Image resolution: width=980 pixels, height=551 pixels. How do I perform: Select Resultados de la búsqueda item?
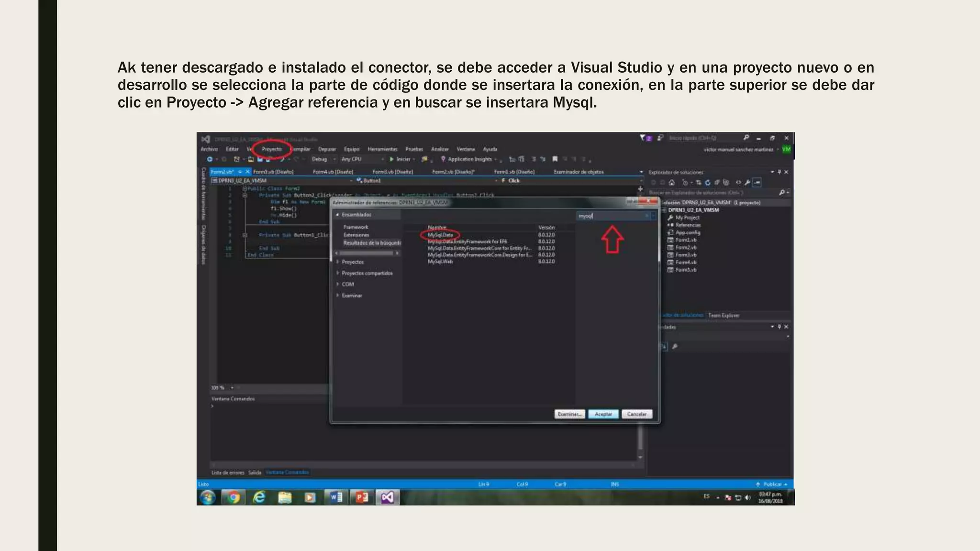click(x=372, y=243)
